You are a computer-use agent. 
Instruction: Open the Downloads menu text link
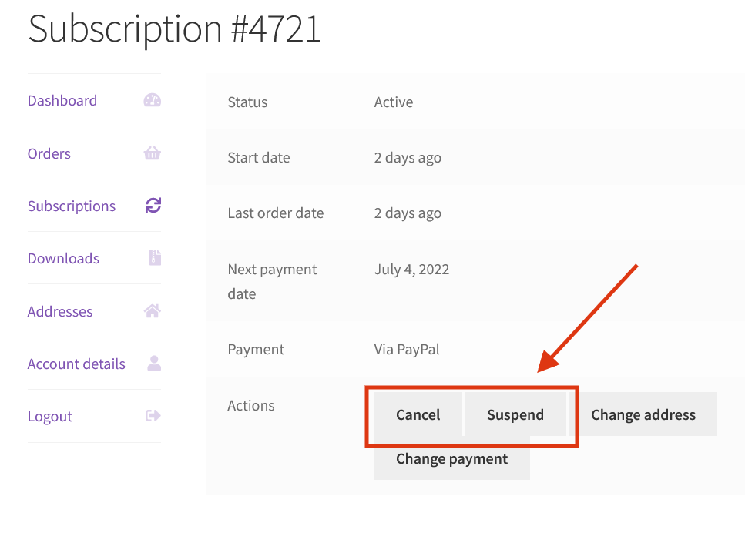point(63,258)
